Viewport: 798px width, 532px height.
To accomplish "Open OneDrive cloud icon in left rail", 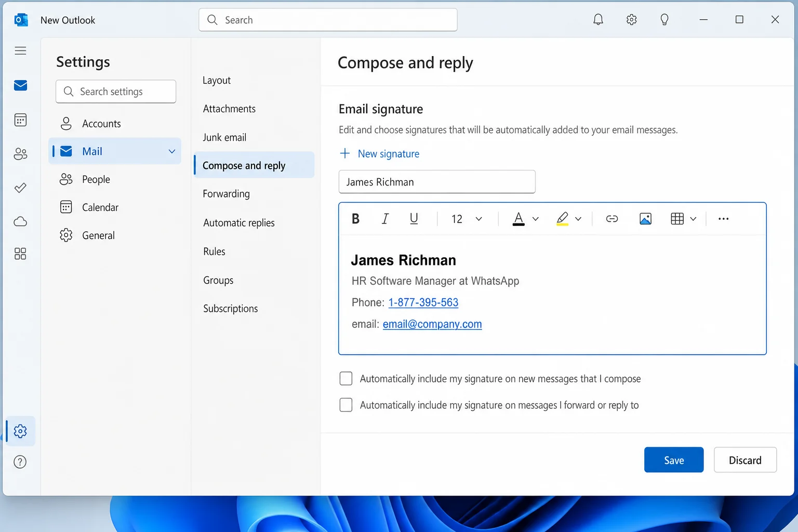I will [20, 221].
